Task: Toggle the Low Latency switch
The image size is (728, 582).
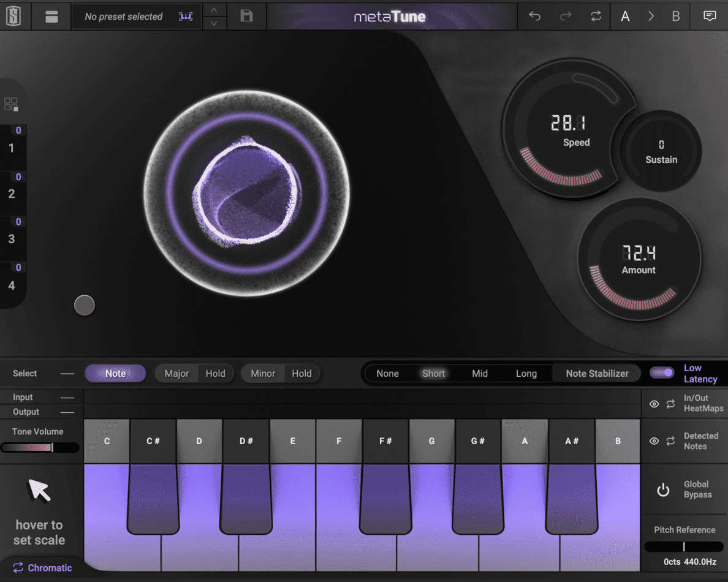Action: [x=662, y=372]
